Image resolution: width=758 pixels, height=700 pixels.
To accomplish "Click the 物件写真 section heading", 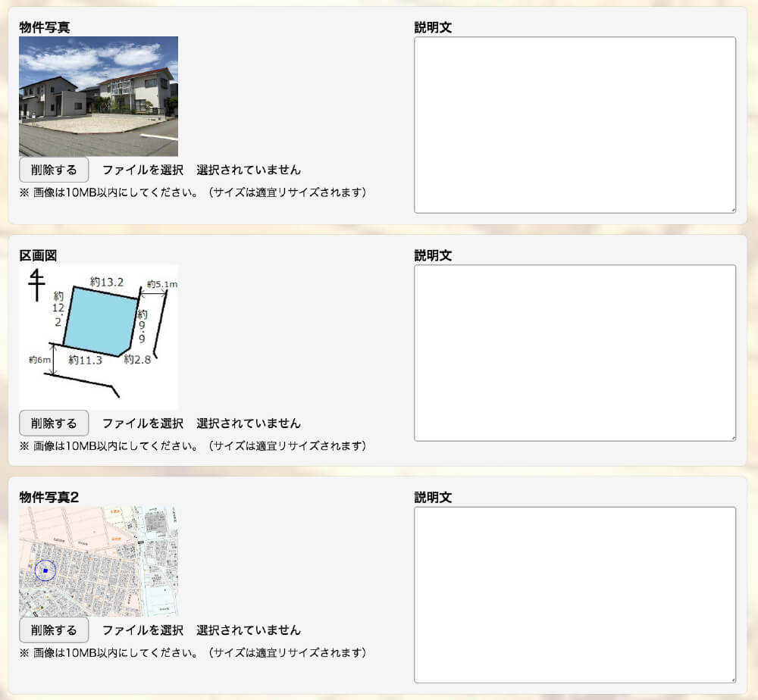I will click(45, 27).
